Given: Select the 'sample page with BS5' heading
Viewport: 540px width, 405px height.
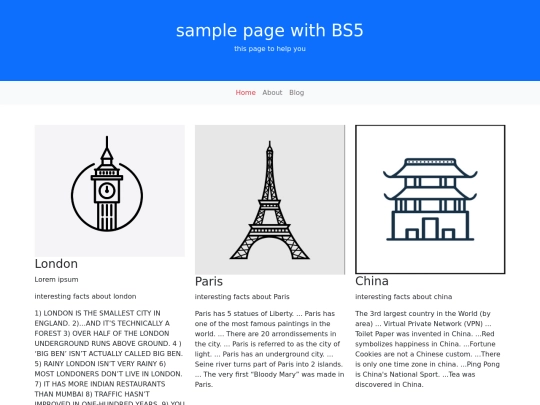Looking at the screenshot, I should pos(270,31).
